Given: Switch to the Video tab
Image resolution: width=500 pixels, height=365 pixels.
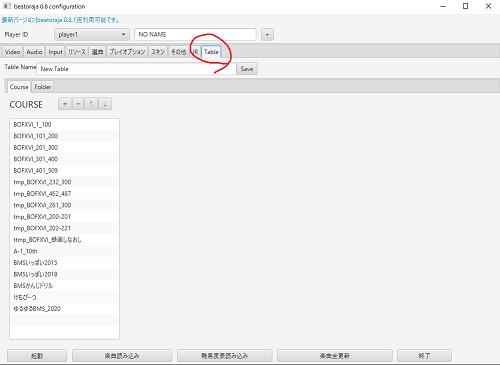Looking at the screenshot, I should [13, 52].
